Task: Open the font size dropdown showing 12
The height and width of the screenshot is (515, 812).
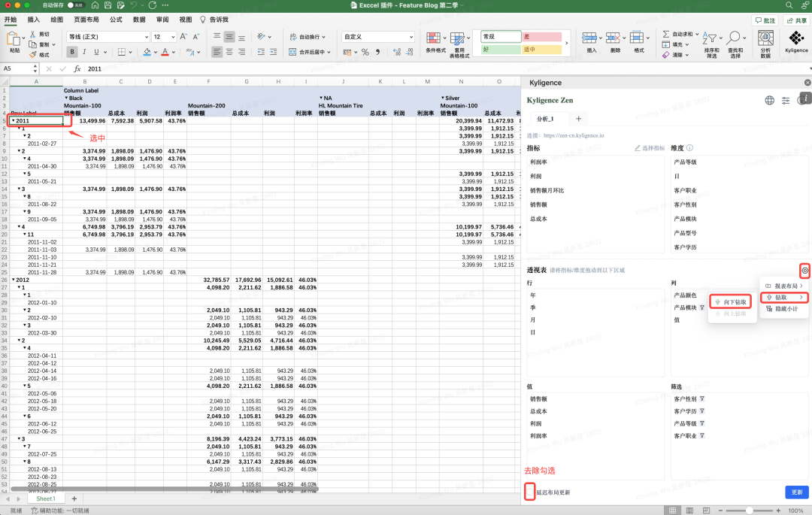Action: pyautogui.click(x=164, y=37)
